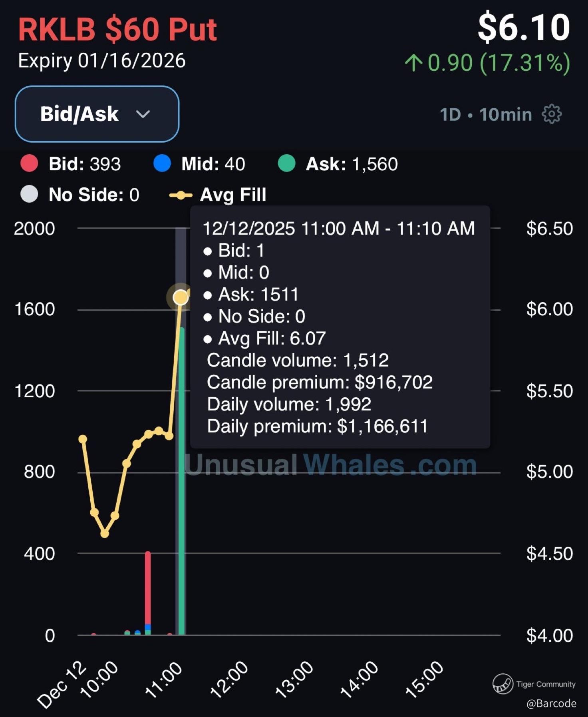
Task: Click the RKLB $60 Put title
Action: click(117, 30)
